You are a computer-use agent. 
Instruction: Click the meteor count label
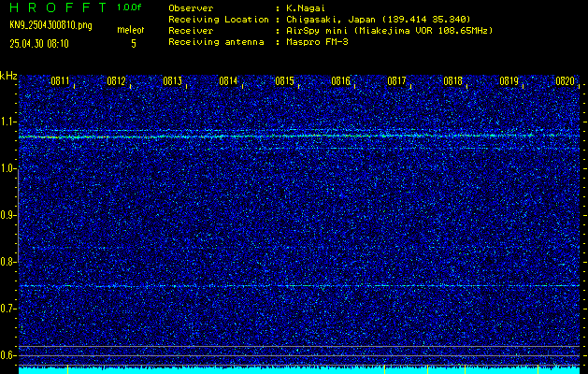(131, 30)
